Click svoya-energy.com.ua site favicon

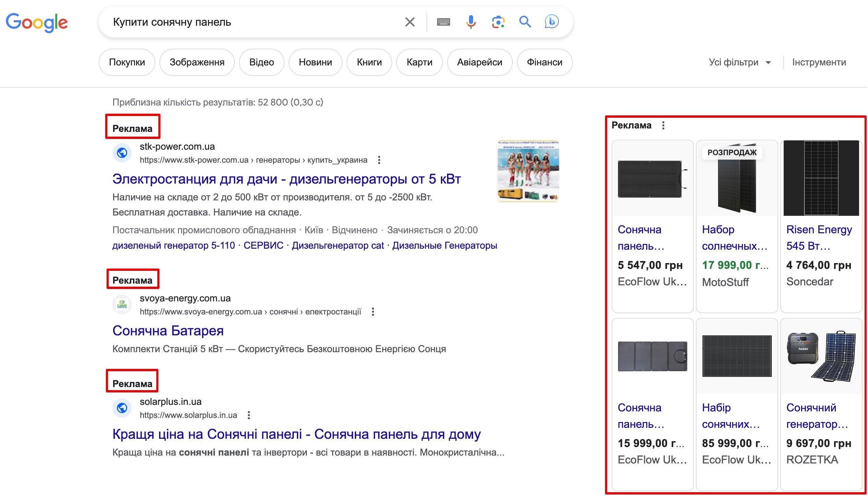(x=122, y=305)
